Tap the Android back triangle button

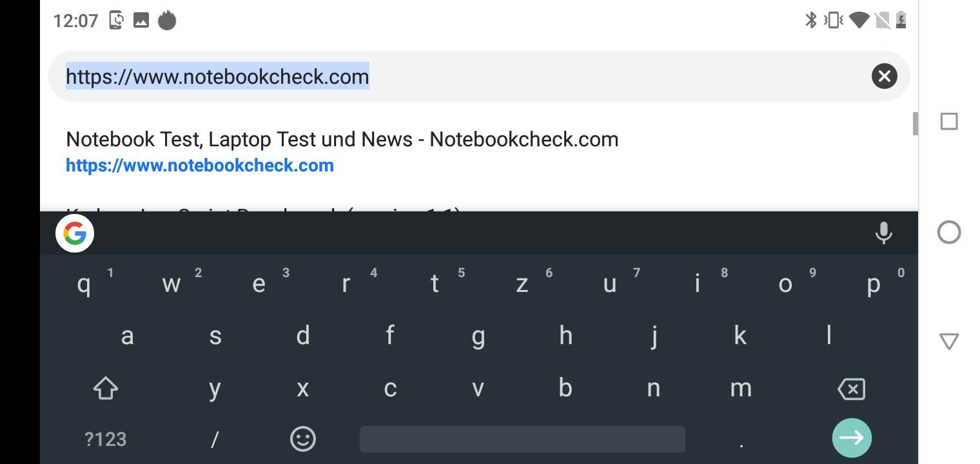click(948, 341)
